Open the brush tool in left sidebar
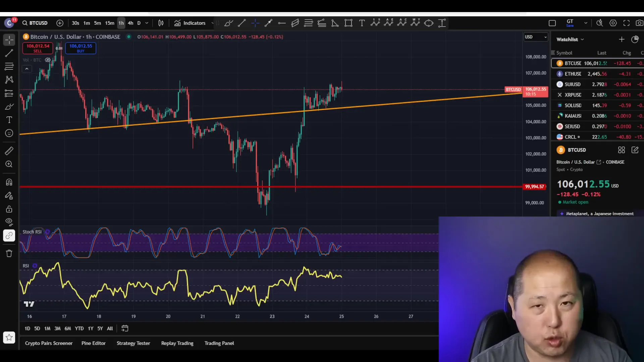 pos(9,107)
